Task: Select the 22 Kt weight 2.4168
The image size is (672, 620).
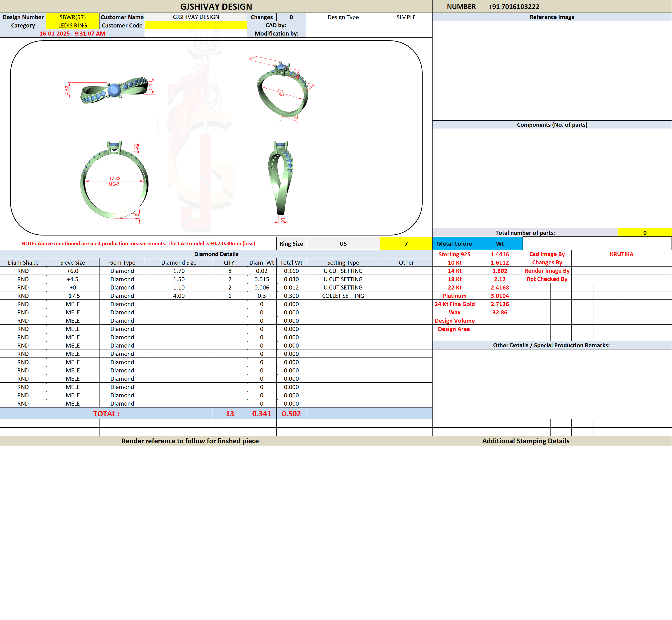Action: point(500,288)
